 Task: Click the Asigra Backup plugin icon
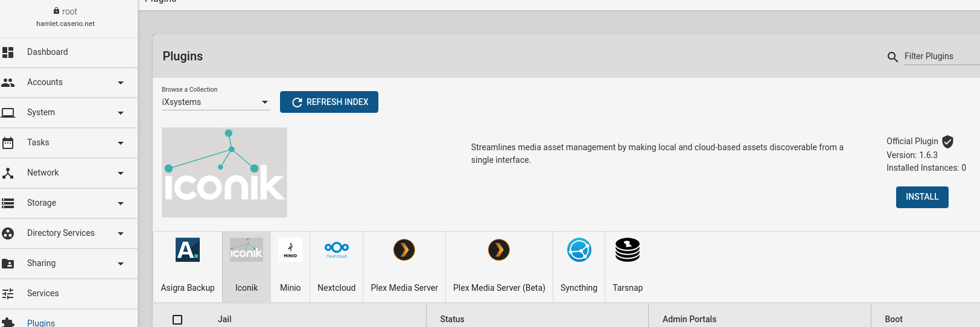(x=188, y=250)
